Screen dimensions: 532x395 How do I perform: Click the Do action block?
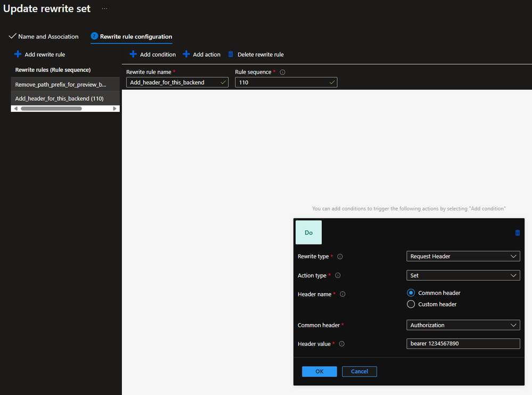(308, 232)
